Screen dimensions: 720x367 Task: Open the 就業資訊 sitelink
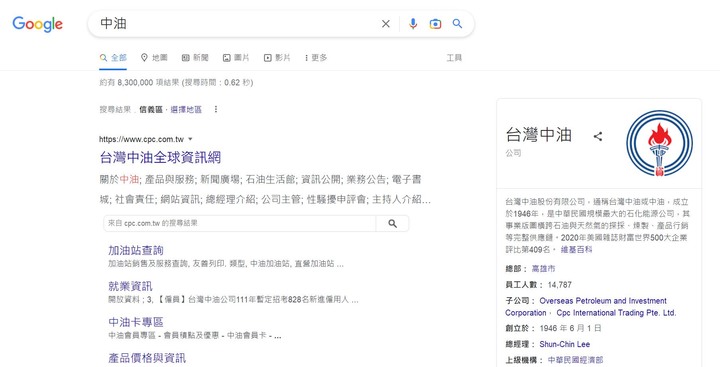click(x=130, y=286)
